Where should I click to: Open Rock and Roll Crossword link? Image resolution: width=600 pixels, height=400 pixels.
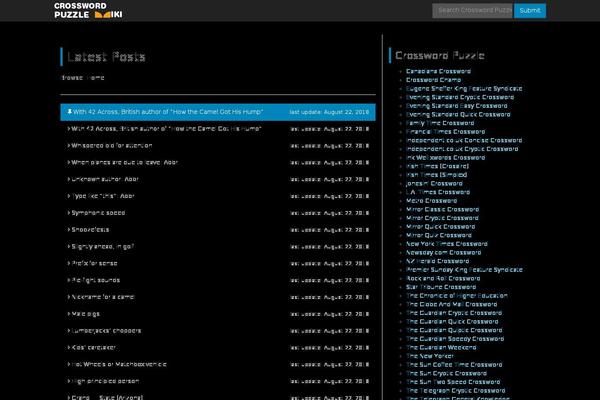(x=443, y=279)
